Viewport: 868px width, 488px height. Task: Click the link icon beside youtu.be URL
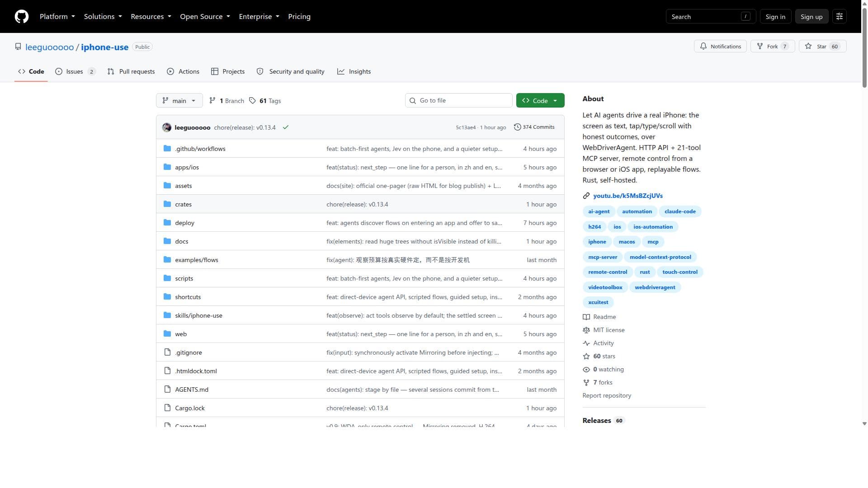[x=586, y=196]
